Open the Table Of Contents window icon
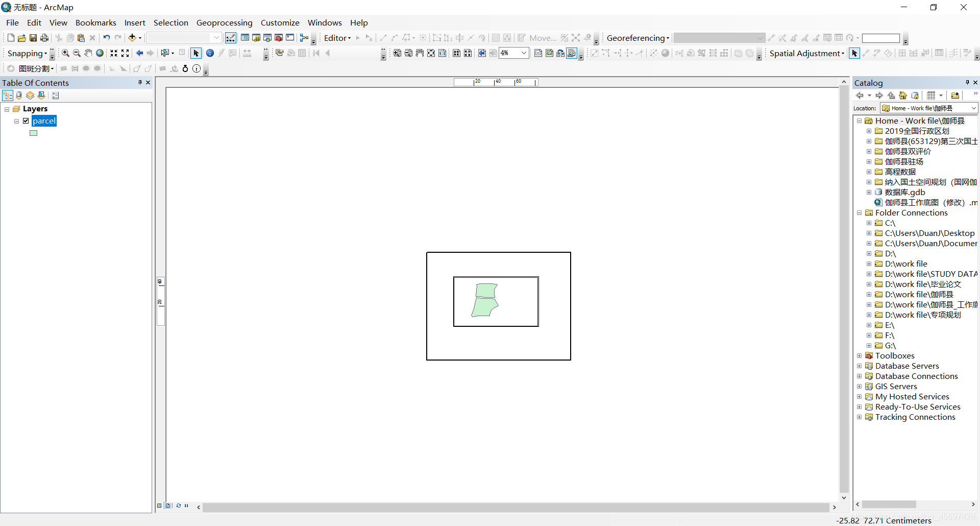 (x=245, y=38)
